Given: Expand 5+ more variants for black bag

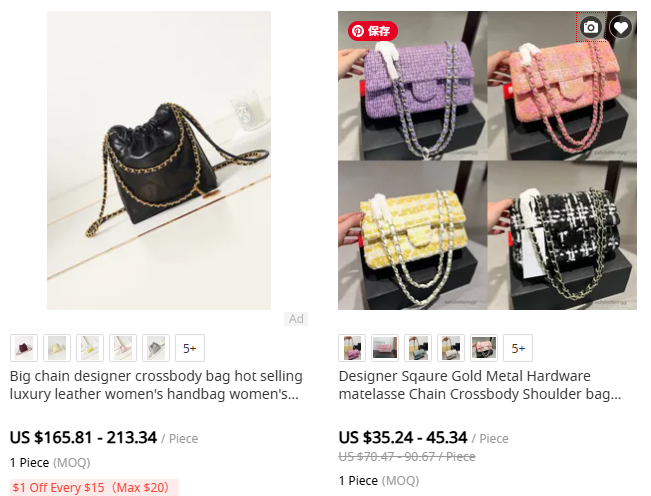Looking at the screenshot, I should pyautogui.click(x=190, y=348).
